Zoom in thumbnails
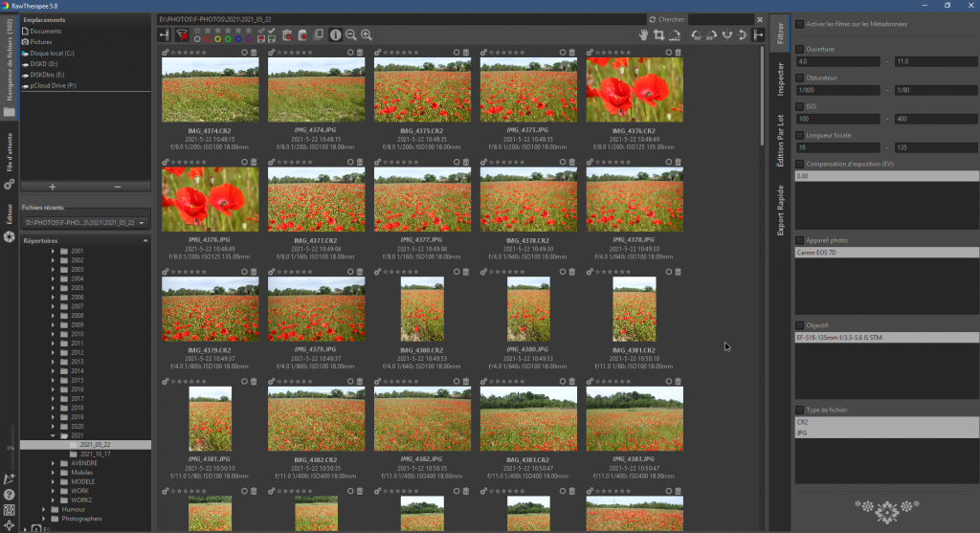 point(367,35)
